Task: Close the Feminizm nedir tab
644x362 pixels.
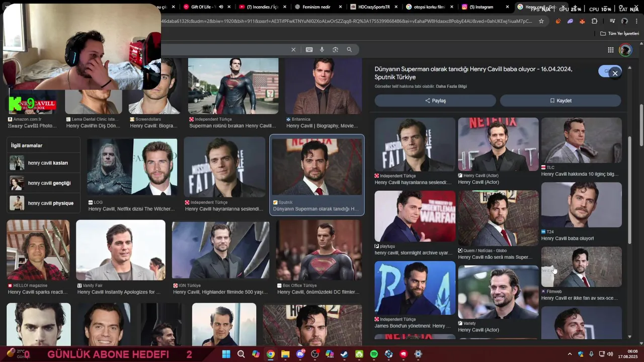Action: pyautogui.click(x=341, y=7)
